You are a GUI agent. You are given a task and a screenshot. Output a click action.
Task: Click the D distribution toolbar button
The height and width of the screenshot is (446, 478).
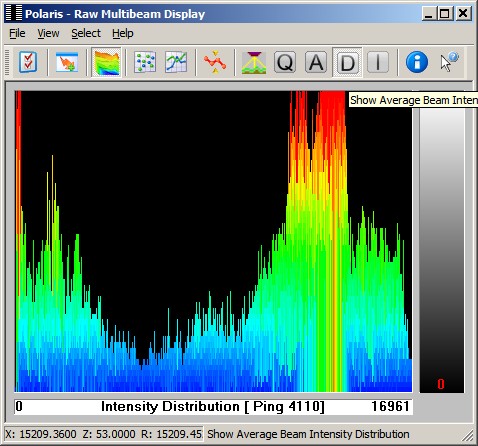pyautogui.click(x=347, y=62)
